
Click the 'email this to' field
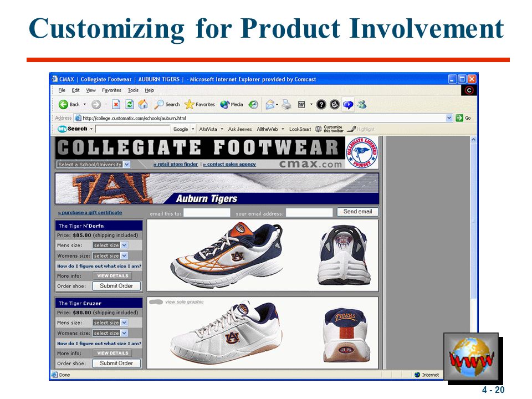pos(207,213)
